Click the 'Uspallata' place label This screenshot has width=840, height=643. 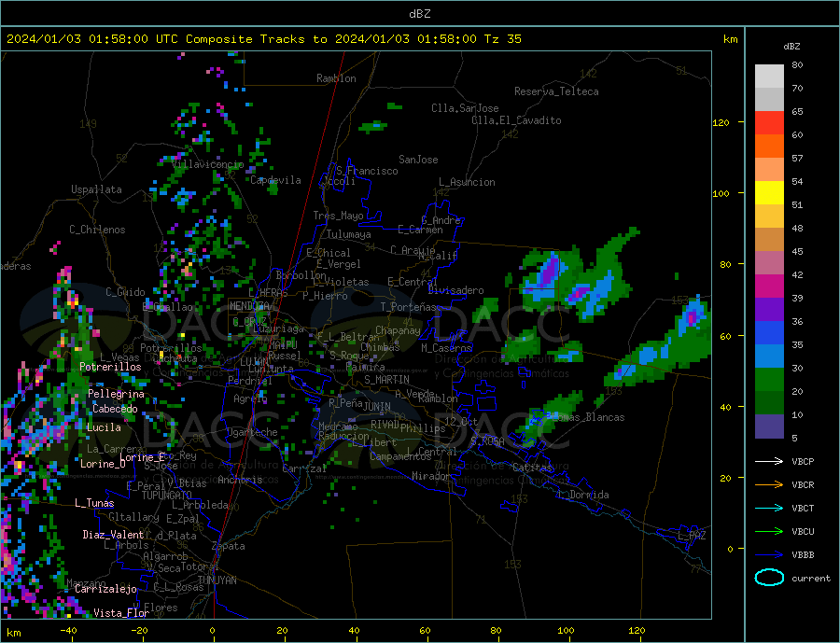96,189
